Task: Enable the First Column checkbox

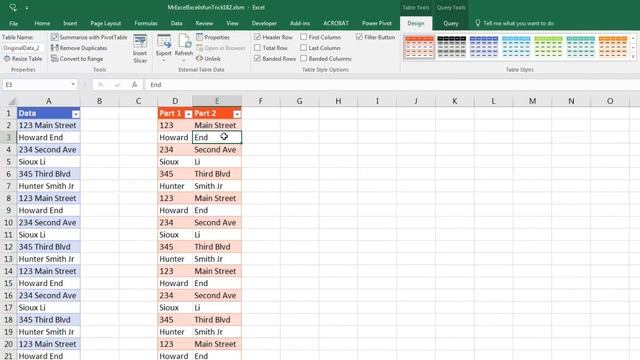Action: tap(304, 37)
